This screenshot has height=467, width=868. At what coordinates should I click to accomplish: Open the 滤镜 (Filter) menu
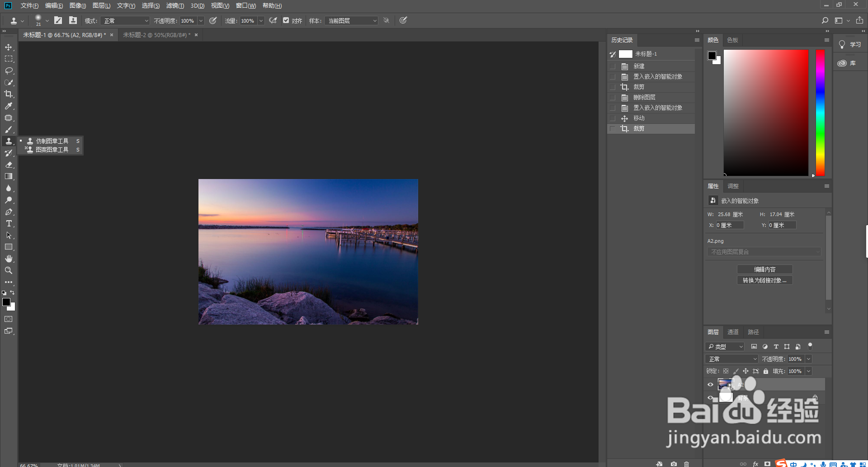(175, 5)
